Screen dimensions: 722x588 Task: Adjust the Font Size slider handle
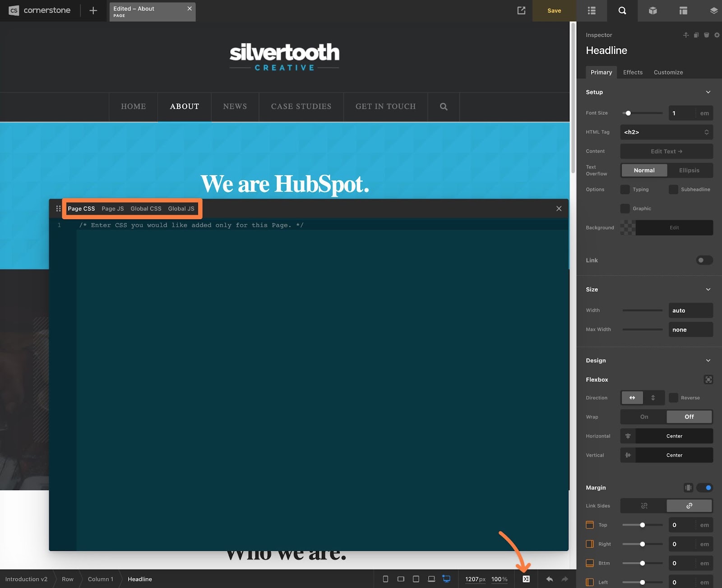pos(628,113)
